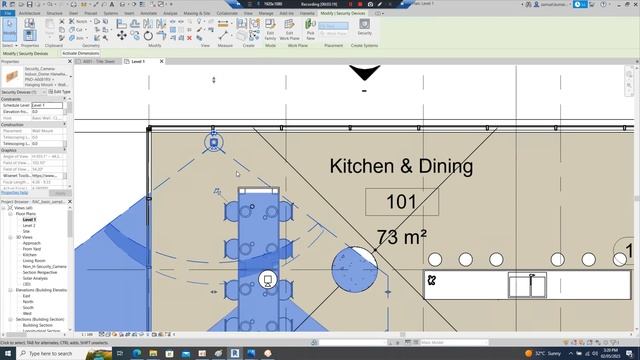The image size is (640, 360).
Task: Click the Project Browser vertical scrollbar
Action: point(70,224)
